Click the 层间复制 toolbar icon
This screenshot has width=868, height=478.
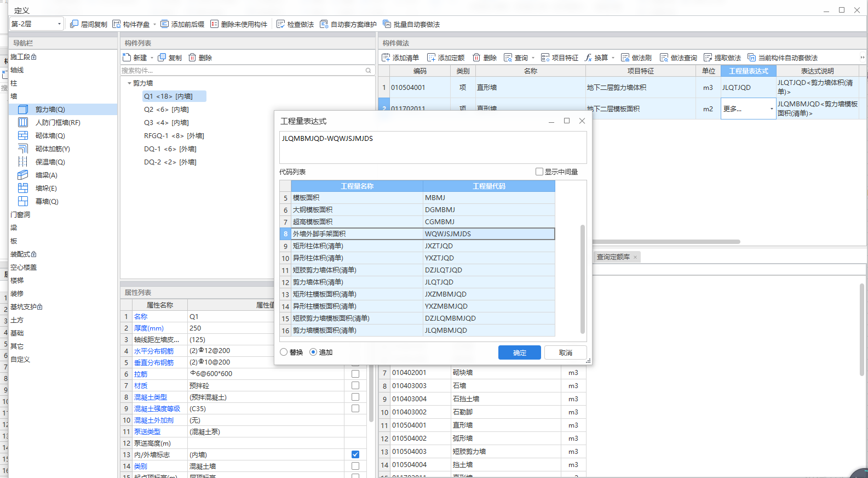coord(74,24)
